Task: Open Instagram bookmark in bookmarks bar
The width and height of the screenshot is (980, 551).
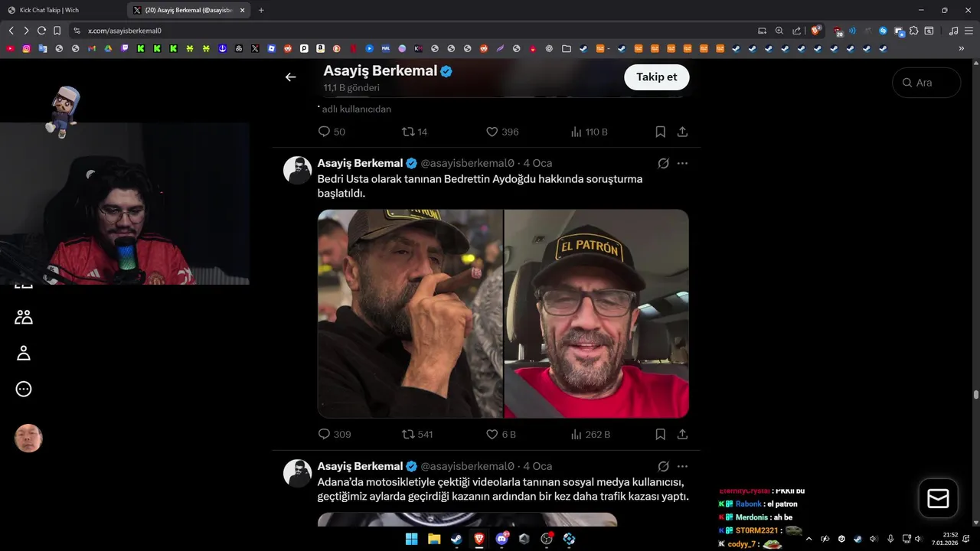Action: tap(27, 48)
